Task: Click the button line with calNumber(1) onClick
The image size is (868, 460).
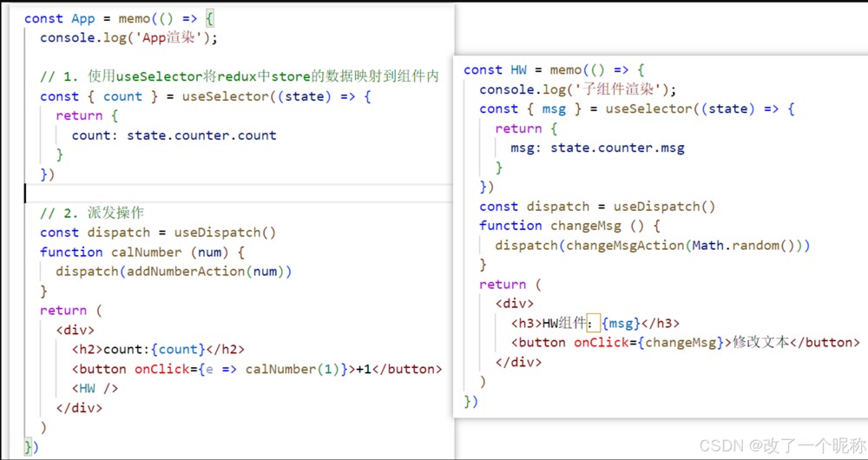Action: 257,369
